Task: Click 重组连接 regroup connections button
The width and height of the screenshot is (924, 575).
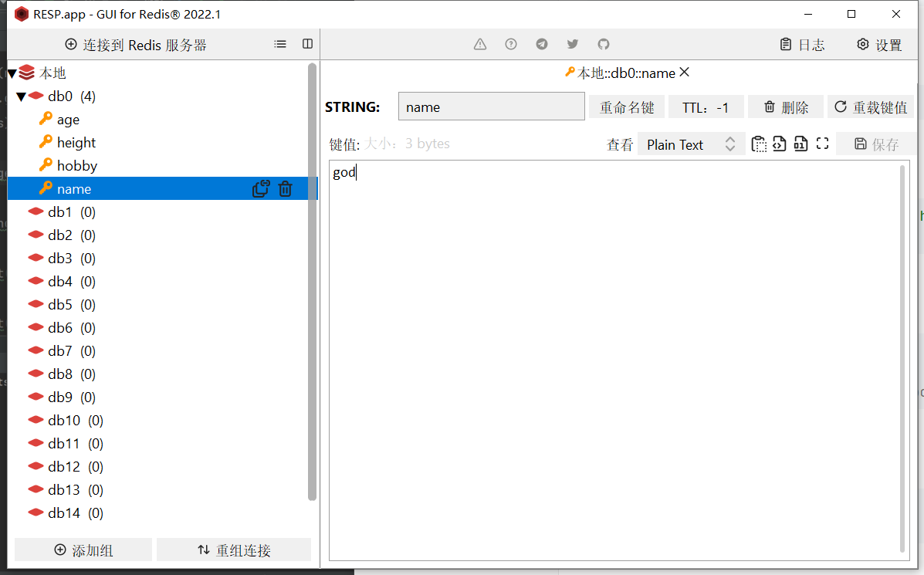Action: (234, 550)
